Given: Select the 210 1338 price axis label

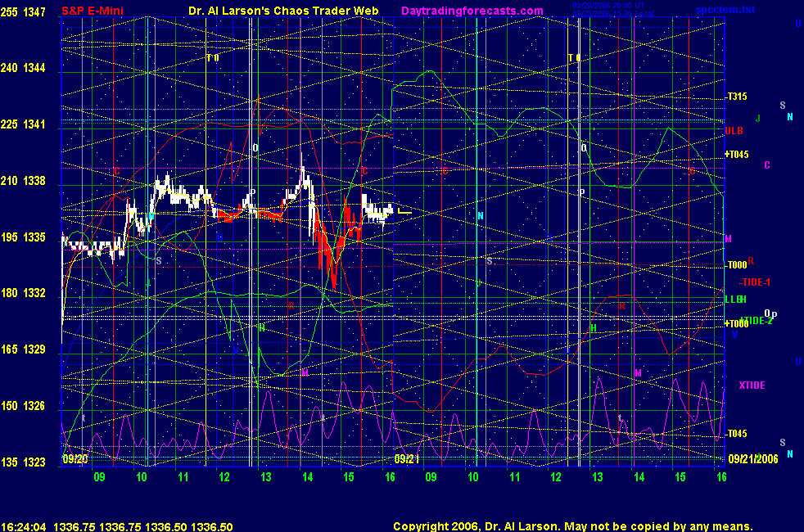Looking at the screenshot, I should (23, 181).
